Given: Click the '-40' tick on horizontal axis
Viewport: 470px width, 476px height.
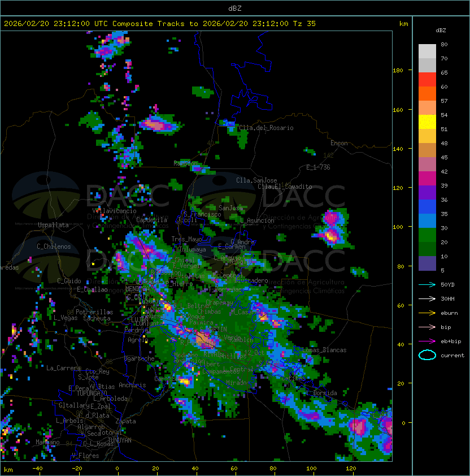Looking at the screenshot, I should [x=38, y=469].
